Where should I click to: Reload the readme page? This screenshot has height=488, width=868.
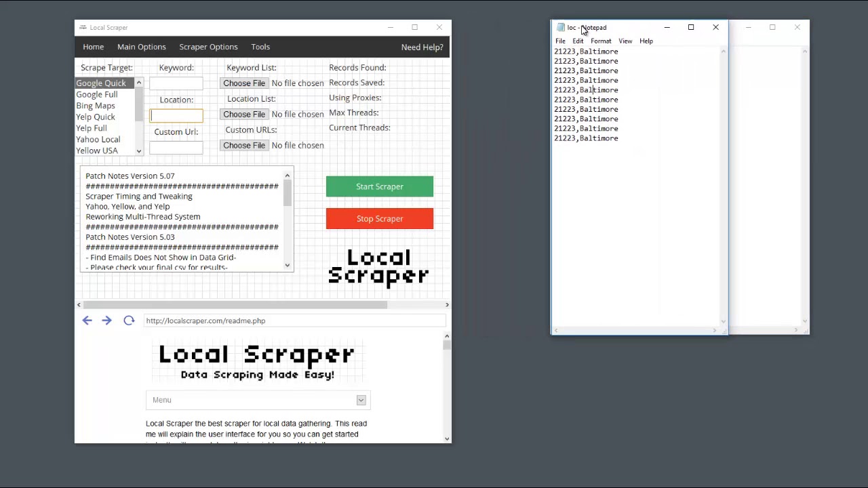coord(129,321)
